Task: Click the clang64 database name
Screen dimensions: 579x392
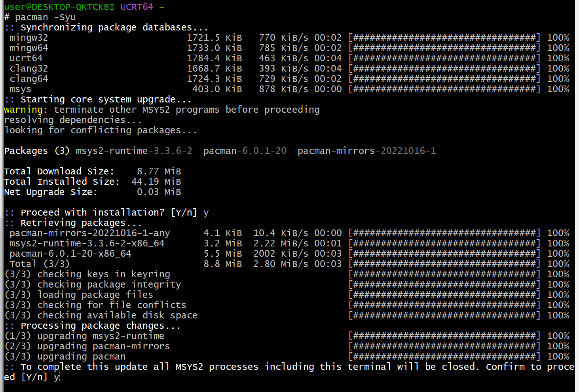Action: [x=28, y=79]
